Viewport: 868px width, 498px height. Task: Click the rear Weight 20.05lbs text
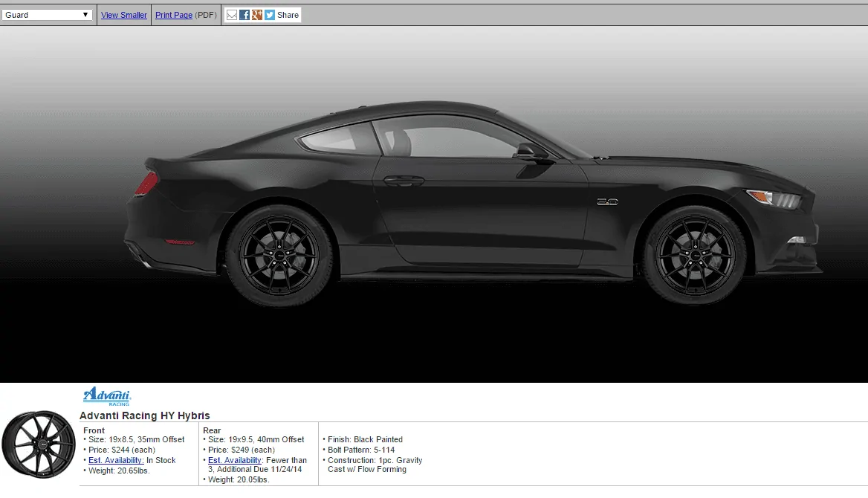239,479
